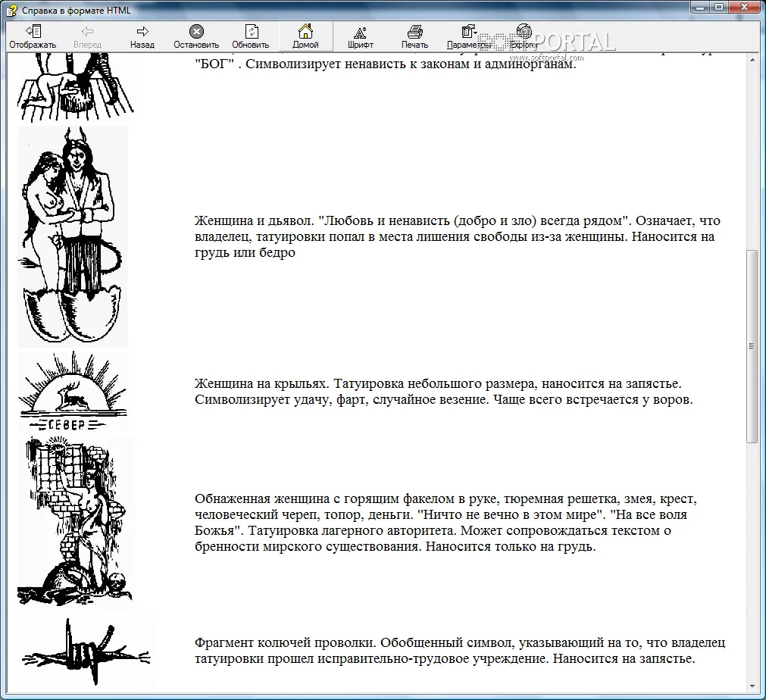Image resolution: width=766 pixels, height=700 pixels.
Task: Maximize the help window
Action: point(719,8)
